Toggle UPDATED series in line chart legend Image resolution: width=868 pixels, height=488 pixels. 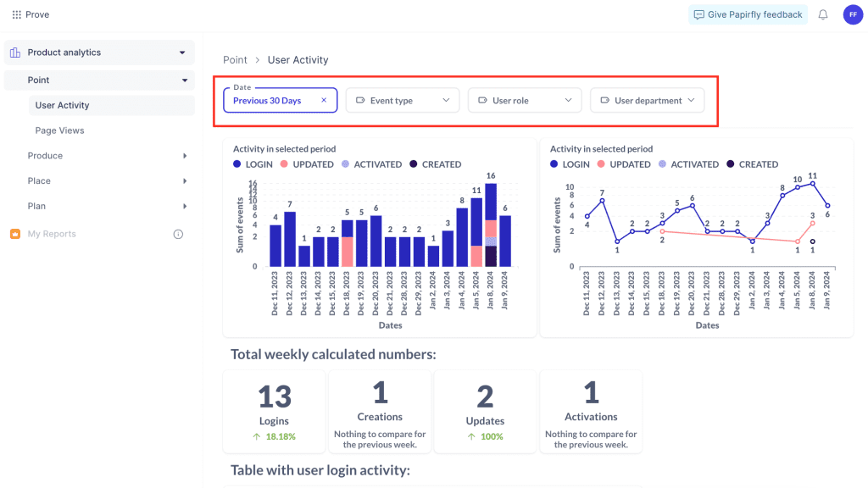[x=623, y=164]
